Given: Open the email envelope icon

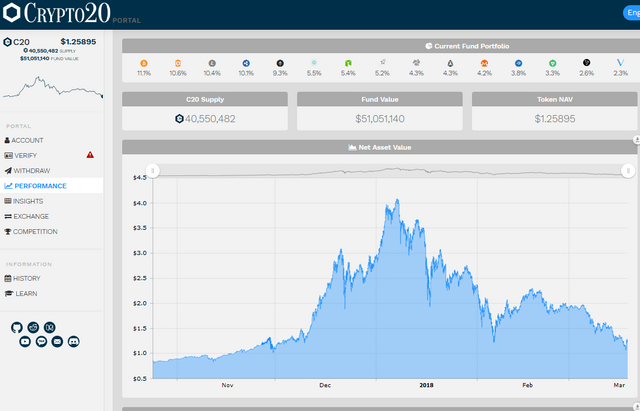Looking at the screenshot, I should tap(57, 342).
